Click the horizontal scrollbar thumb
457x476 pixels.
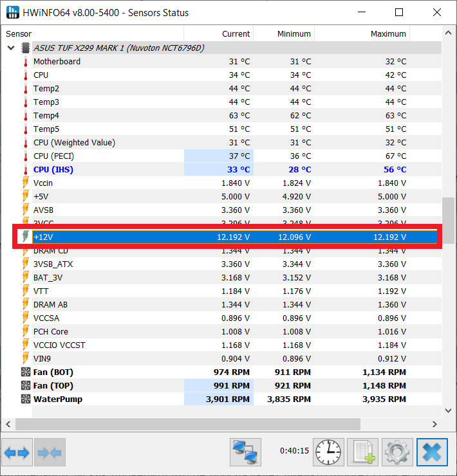188,424
